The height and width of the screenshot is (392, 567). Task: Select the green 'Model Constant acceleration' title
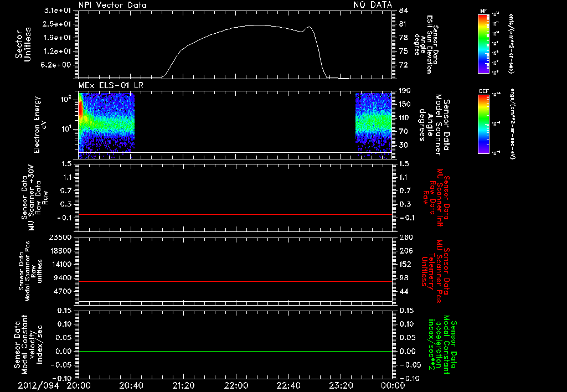(x=442, y=345)
